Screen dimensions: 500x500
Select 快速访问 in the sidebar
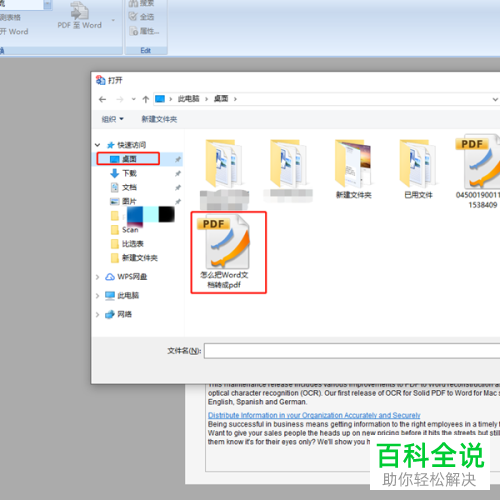pyautogui.click(x=126, y=145)
